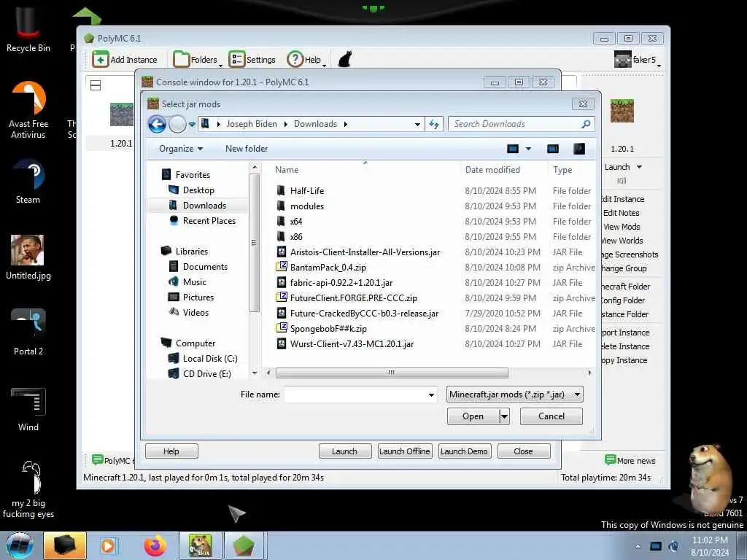Select Wurst-Client-v7.43-MC1.20.1.jar file
747x560 pixels.
pos(352,343)
